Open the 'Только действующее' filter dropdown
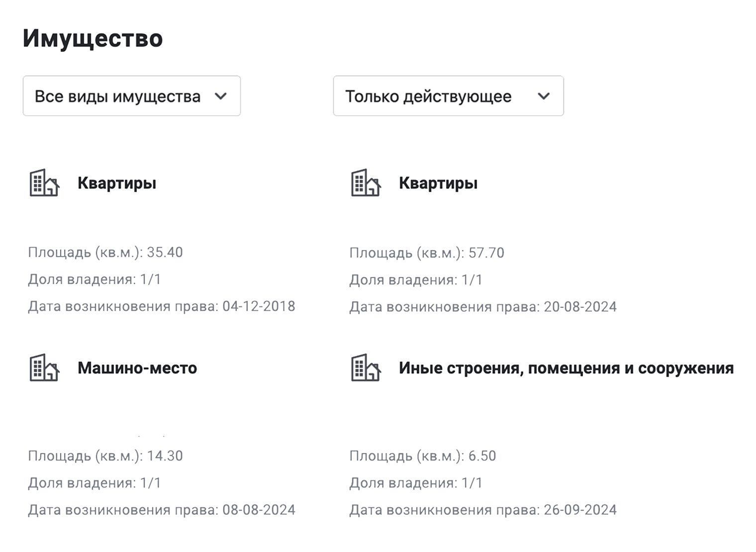 click(x=448, y=96)
